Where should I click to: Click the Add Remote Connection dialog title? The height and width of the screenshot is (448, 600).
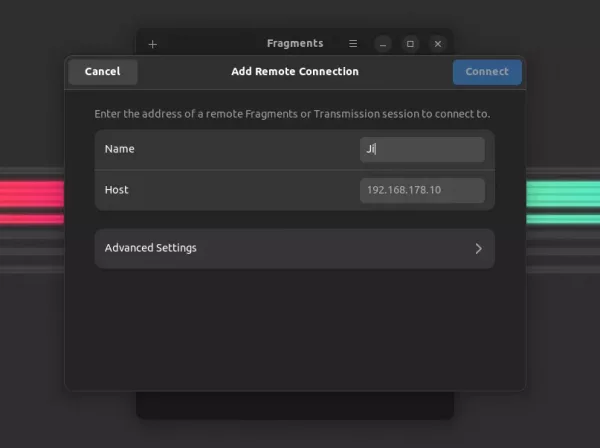295,72
